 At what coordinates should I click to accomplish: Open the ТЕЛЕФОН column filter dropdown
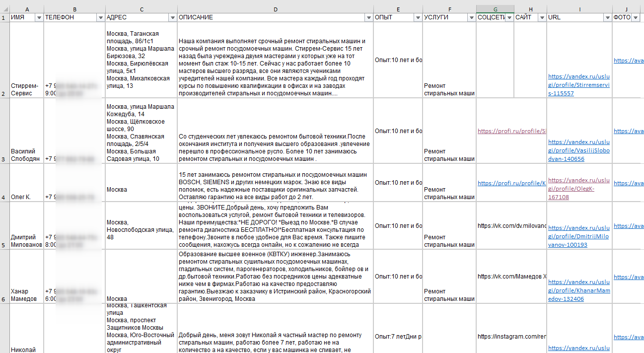(x=101, y=17)
